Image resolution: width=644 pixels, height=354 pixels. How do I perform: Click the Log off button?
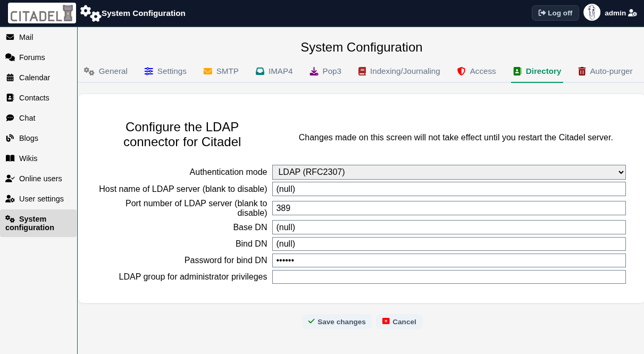[x=555, y=13]
